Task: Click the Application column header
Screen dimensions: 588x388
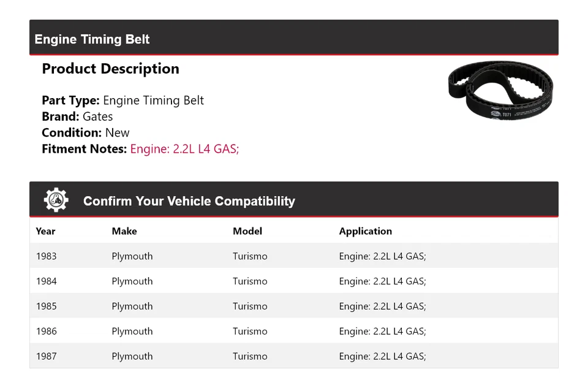Action: pos(365,231)
